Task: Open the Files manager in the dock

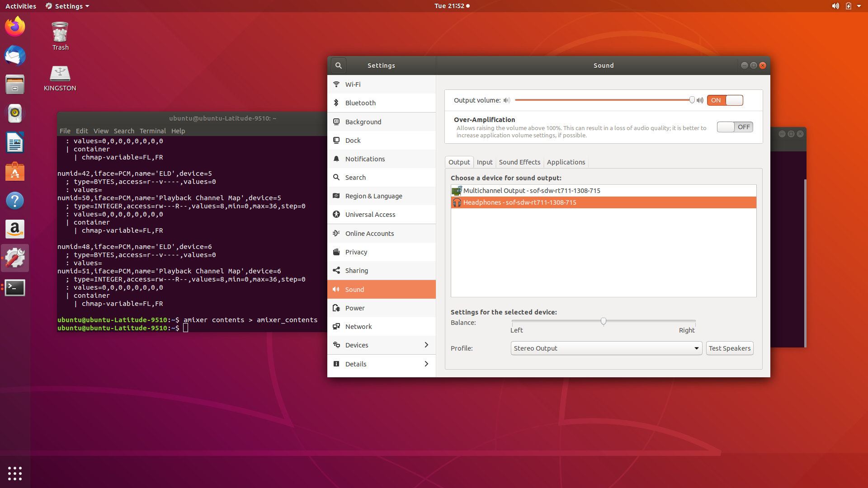Action: coord(15,84)
